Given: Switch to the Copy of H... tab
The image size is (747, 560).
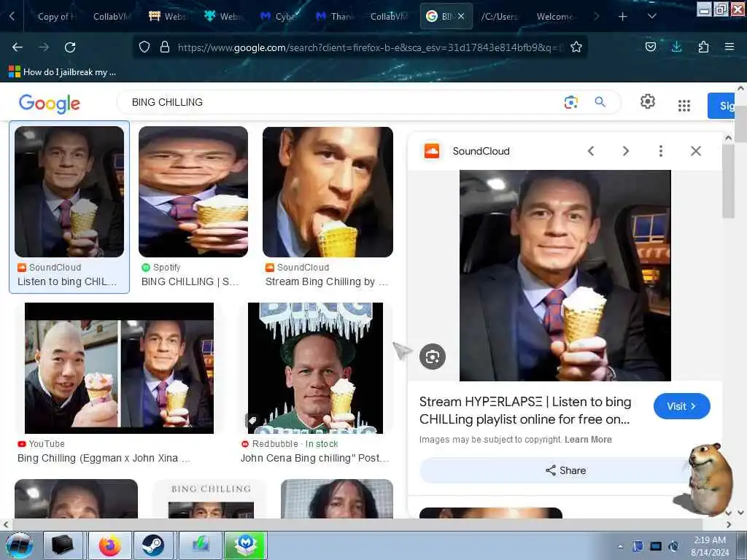Looking at the screenshot, I should tap(57, 17).
